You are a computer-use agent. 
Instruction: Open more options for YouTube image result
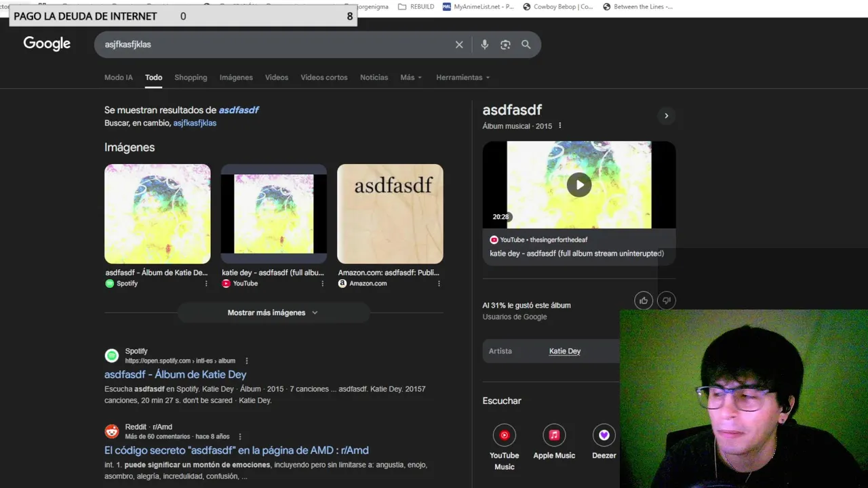click(x=323, y=283)
